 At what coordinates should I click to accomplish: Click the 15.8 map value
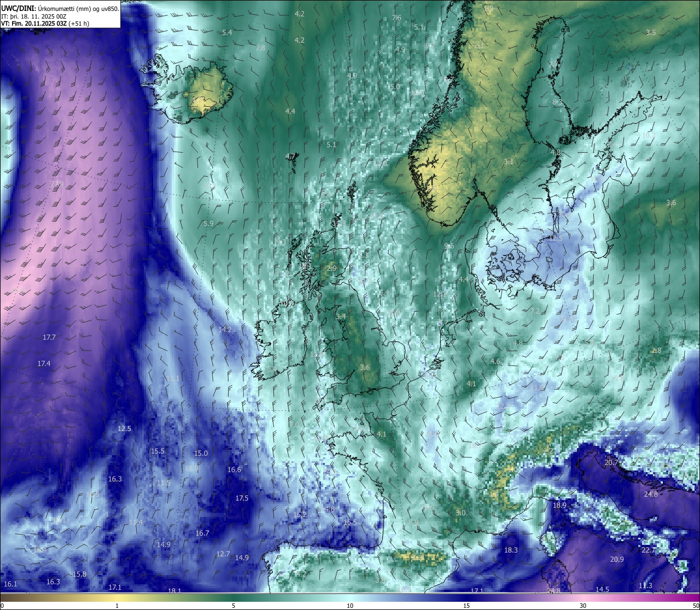(x=79, y=574)
